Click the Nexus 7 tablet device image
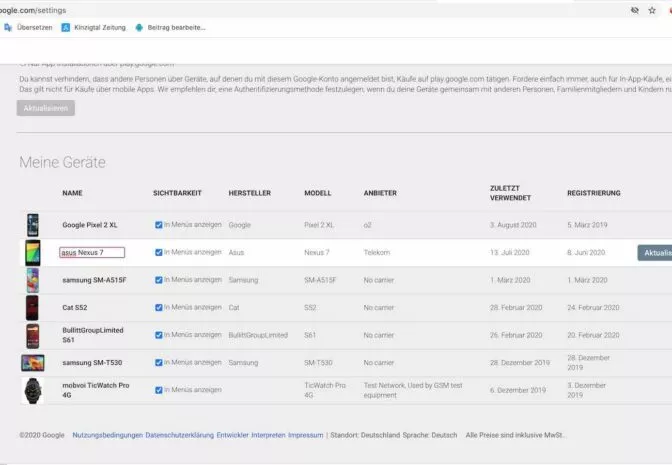This screenshot has width=672, height=465. [x=33, y=252]
